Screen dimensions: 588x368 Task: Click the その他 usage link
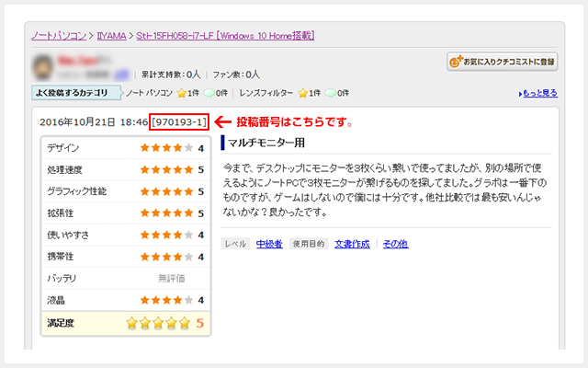(395, 244)
